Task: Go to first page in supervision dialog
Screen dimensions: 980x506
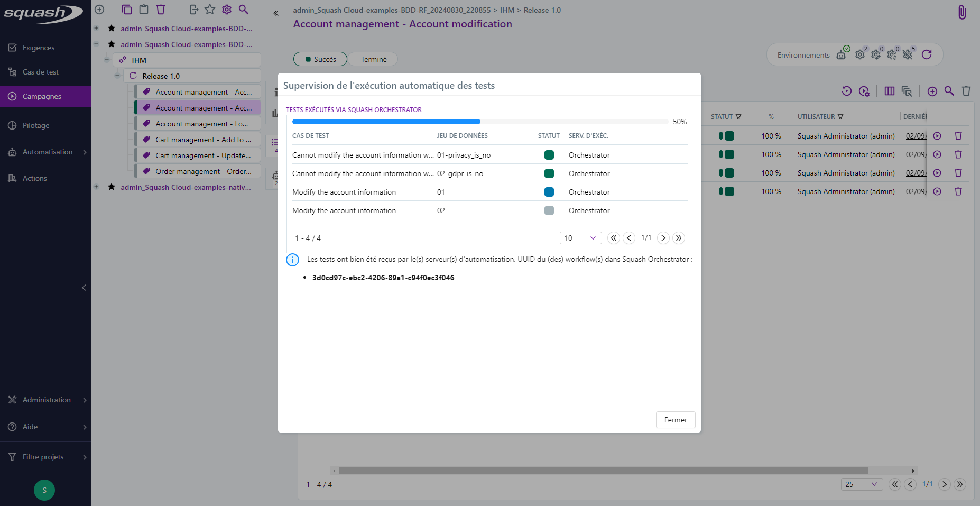Action: tap(613, 238)
